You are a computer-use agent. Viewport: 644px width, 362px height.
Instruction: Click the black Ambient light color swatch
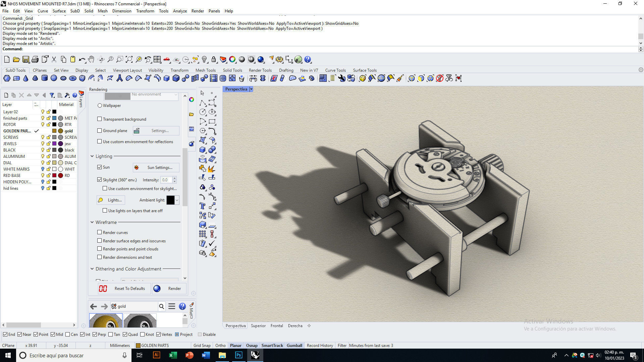pyautogui.click(x=170, y=200)
